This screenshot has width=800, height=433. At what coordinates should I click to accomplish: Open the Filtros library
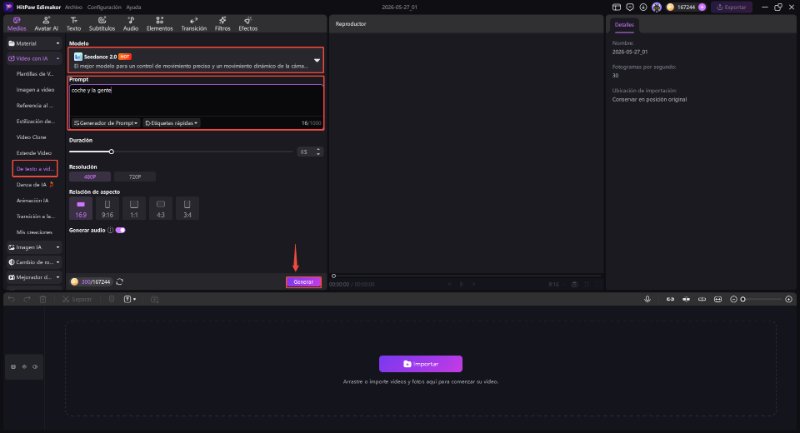[x=222, y=24]
